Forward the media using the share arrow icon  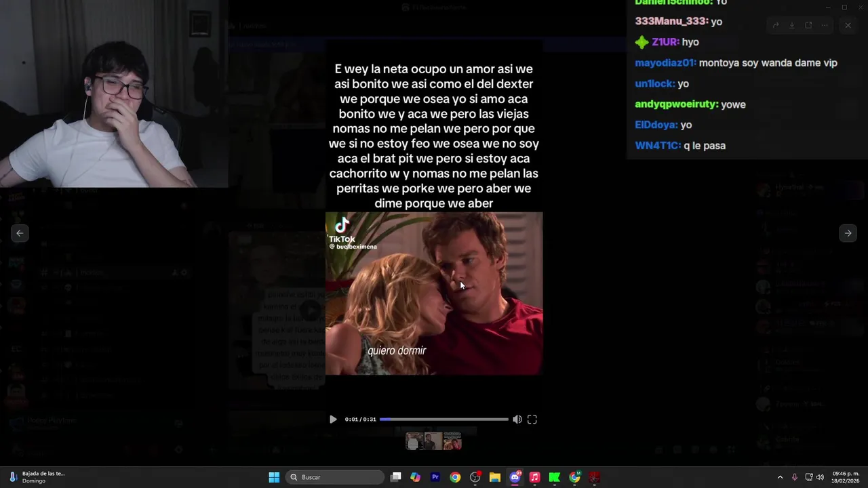pyautogui.click(x=776, y=26)
